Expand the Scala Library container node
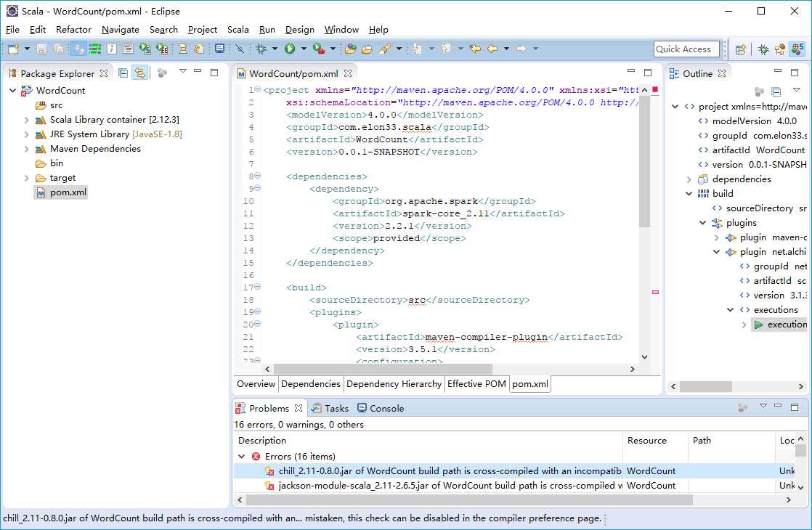 click(26, 120)
